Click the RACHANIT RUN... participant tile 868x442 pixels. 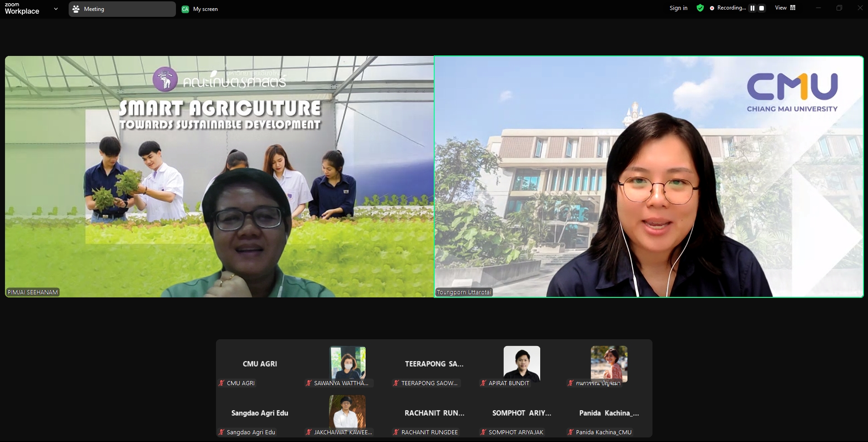point(434,413)
